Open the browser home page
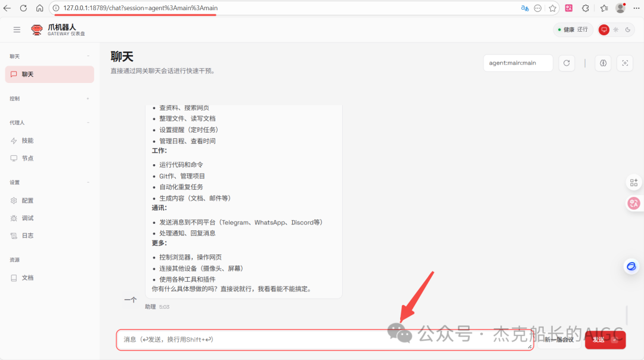 click(x=39, y=8)
